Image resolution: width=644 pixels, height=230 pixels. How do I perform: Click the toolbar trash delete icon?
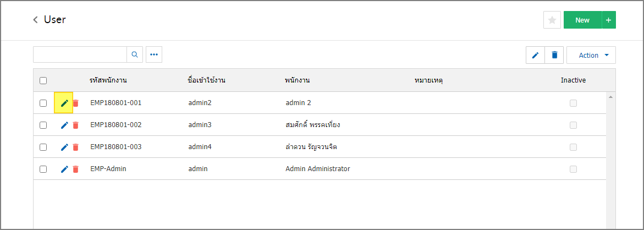tap(554, 55)
